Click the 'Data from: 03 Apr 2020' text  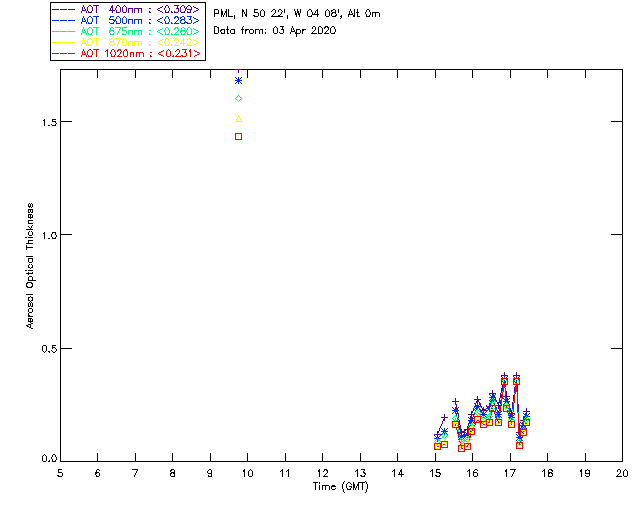275,31
